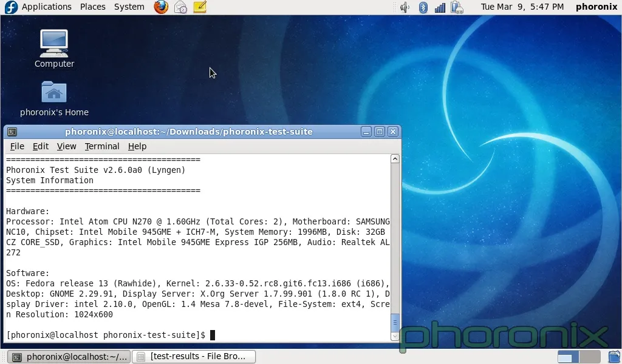Click the Fedora logo icon

point(11,7)
